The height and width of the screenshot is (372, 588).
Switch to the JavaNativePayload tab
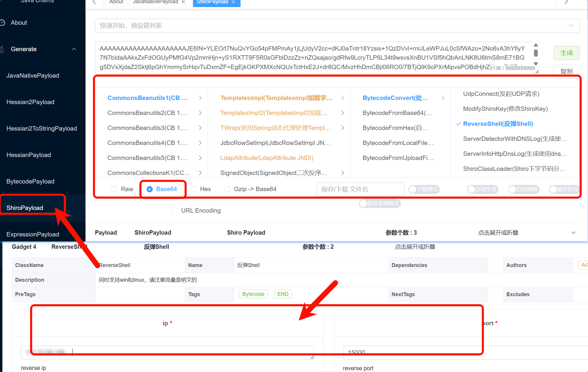(x=155, y=2)
